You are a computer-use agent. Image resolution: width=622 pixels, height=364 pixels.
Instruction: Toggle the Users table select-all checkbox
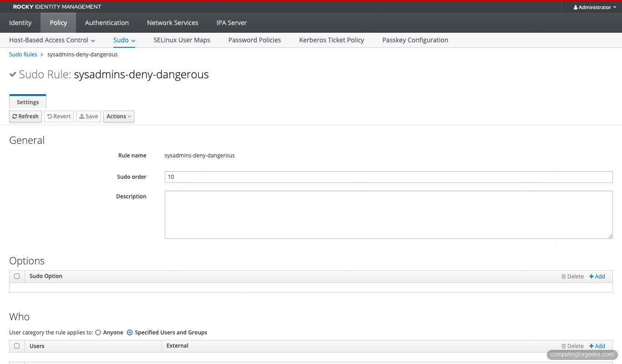(x=17, y=346)
